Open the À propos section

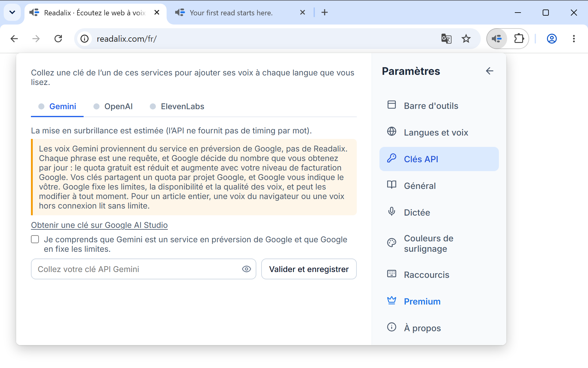(x=439, y=328)
